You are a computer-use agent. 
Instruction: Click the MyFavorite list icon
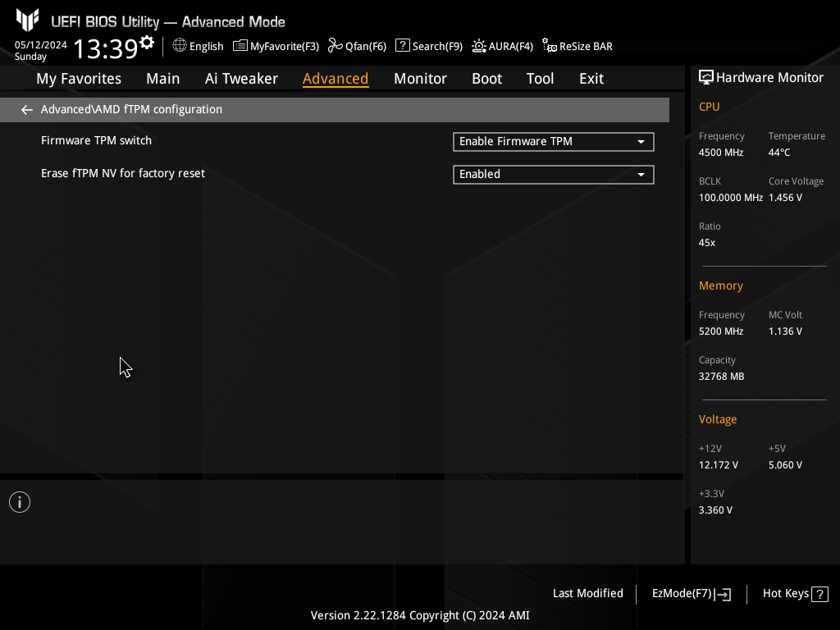pyautogui.click(x=240, y=46)
